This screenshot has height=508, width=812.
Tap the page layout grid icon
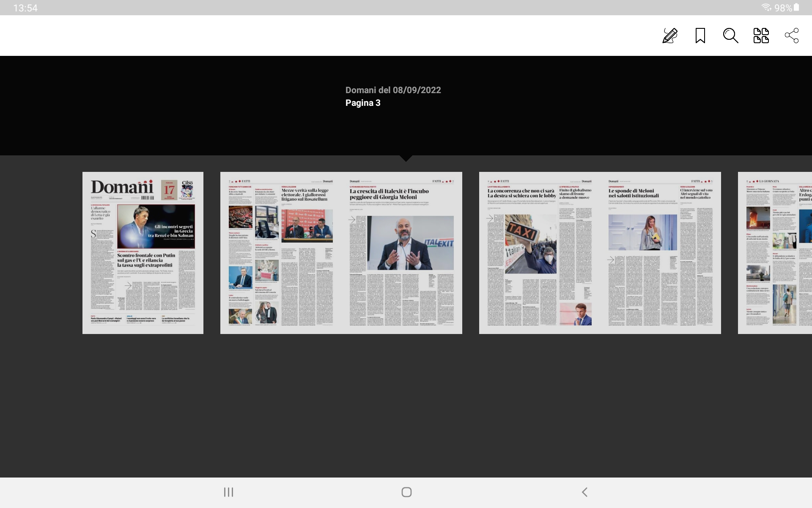[761, 36]
